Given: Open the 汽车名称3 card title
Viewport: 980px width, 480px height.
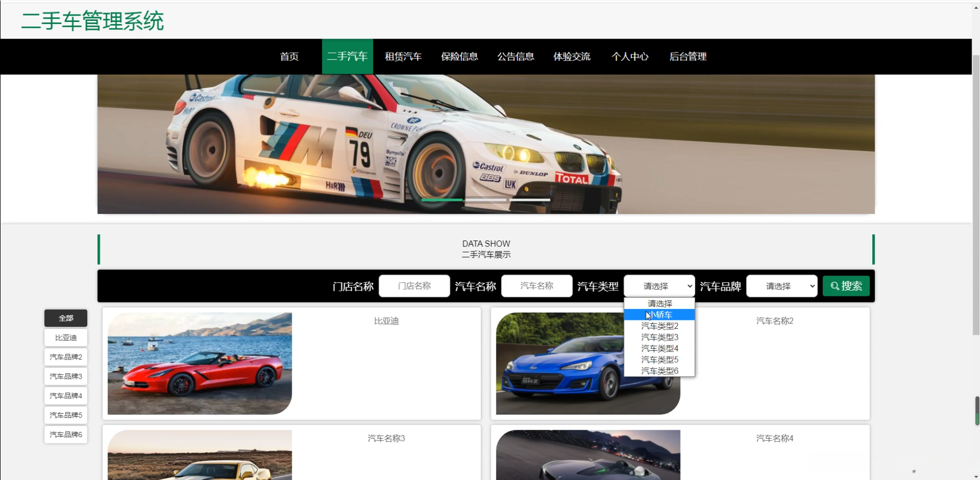Looking at the screenshot, I should point(386,438).
